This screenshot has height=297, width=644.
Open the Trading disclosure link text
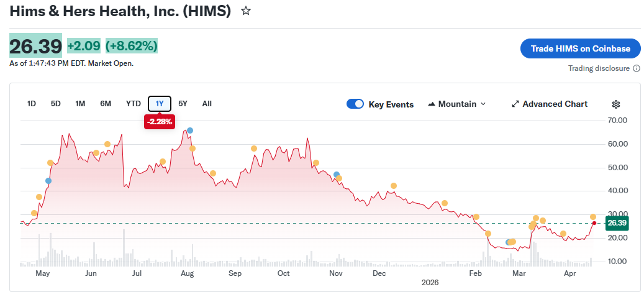click(x=599, y=68)
